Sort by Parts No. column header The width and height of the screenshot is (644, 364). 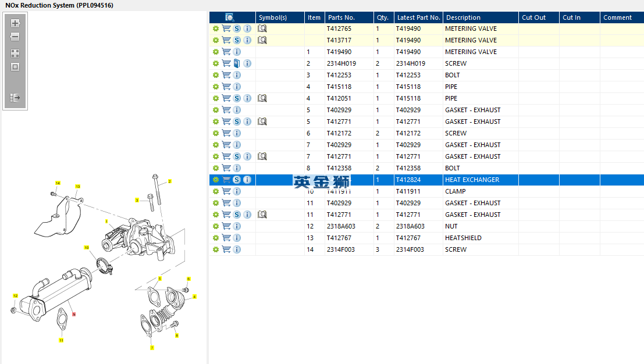coord(349,17)
